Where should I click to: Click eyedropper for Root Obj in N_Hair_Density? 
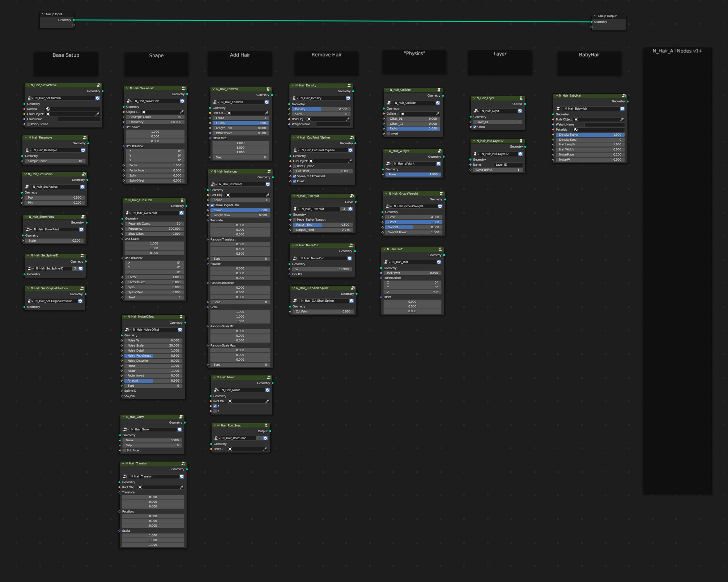click(x=348, y=119)
